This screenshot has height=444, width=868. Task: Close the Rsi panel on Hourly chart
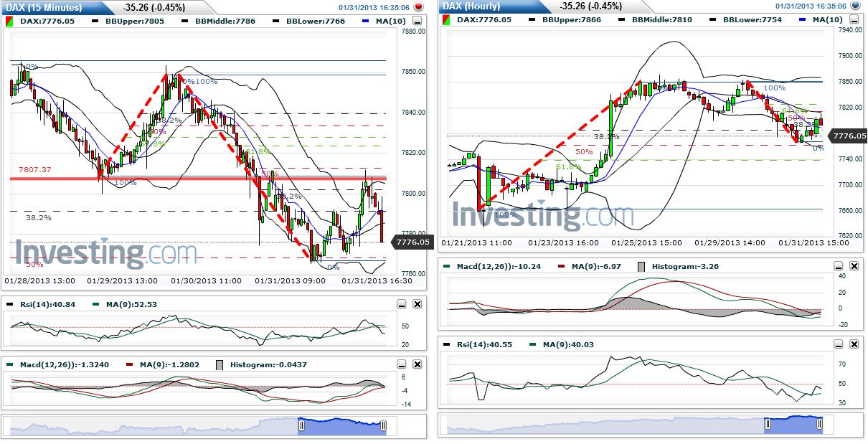pos(855,345)
